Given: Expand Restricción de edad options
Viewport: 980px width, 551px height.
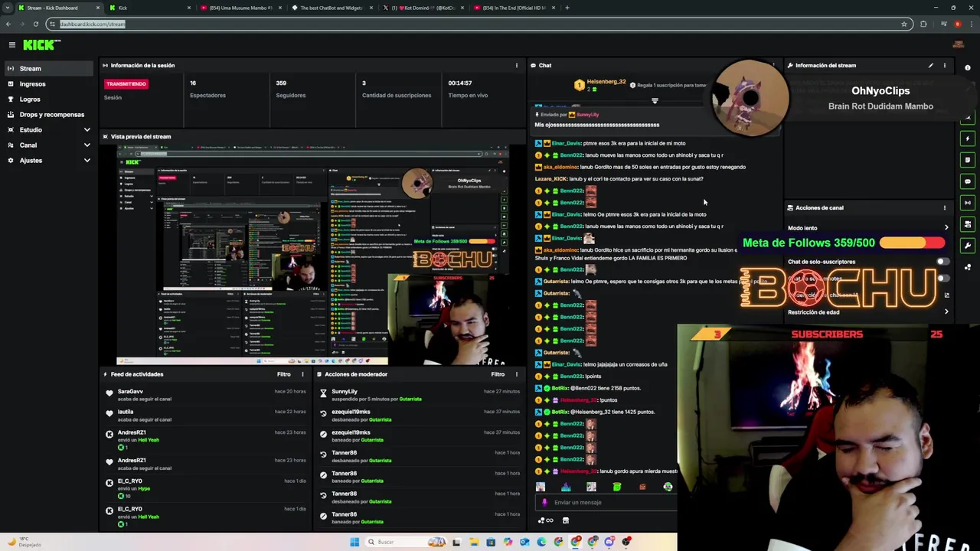Looking at the screenshot, I should tap(946, 312).
